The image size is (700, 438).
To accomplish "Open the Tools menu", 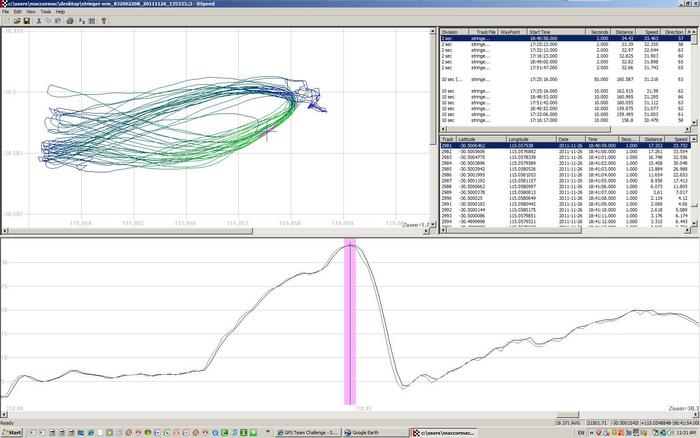I will [x=45, y=11].
